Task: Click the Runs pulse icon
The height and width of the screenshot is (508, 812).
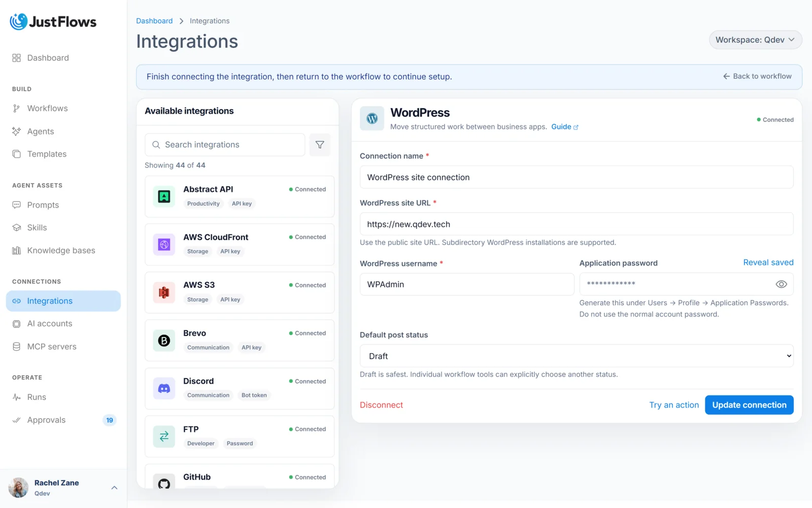Action: click(x=16, y=397)
